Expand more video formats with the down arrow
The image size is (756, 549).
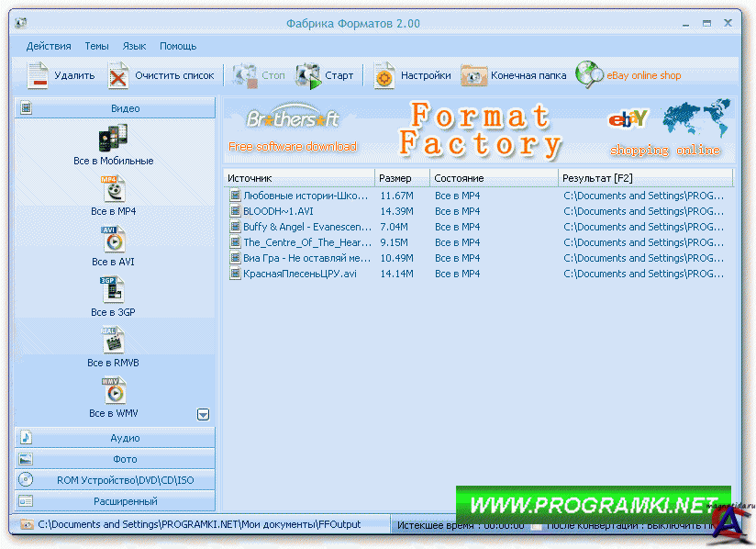pyautogui.click(x=203, y=414)
